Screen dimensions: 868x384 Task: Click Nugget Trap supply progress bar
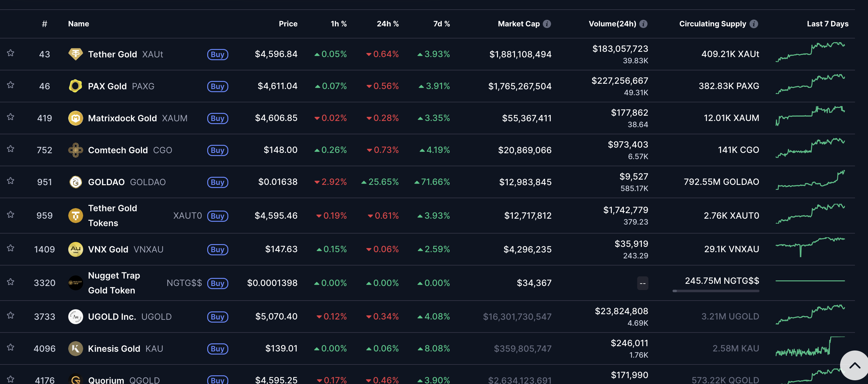(x=716, y=291)
